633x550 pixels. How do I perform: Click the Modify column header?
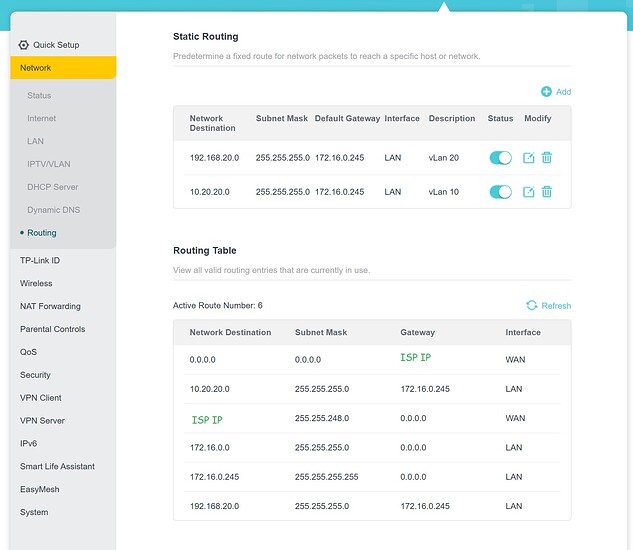coord(538,118)
